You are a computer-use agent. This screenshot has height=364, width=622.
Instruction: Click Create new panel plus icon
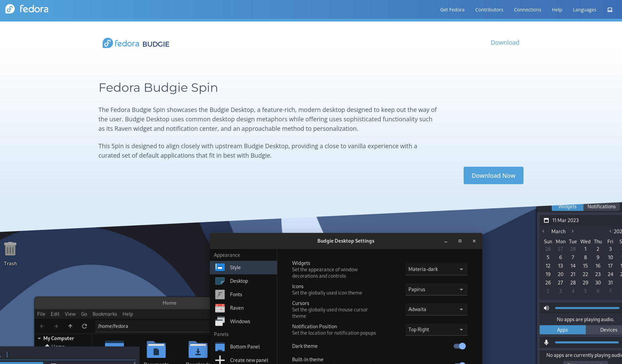220,360
